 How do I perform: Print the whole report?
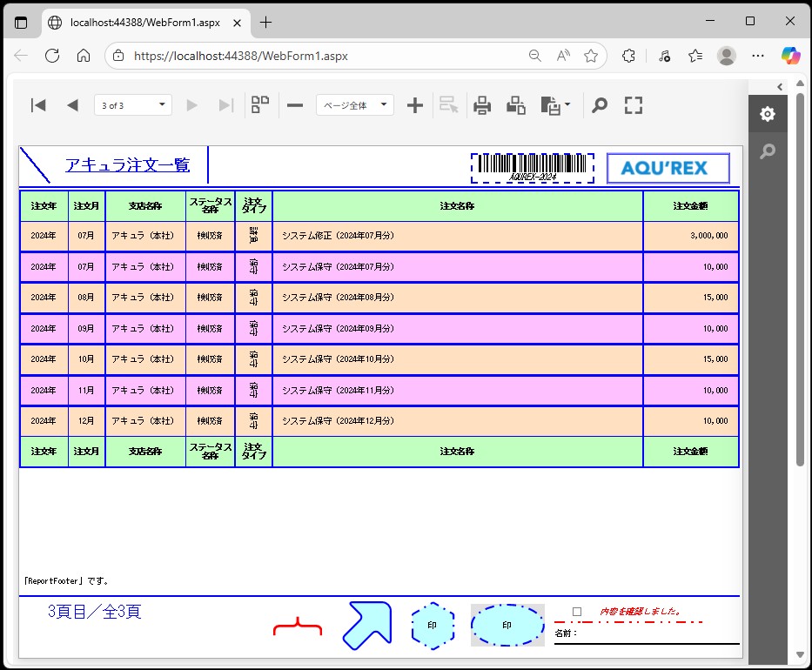tap(482, 105)
